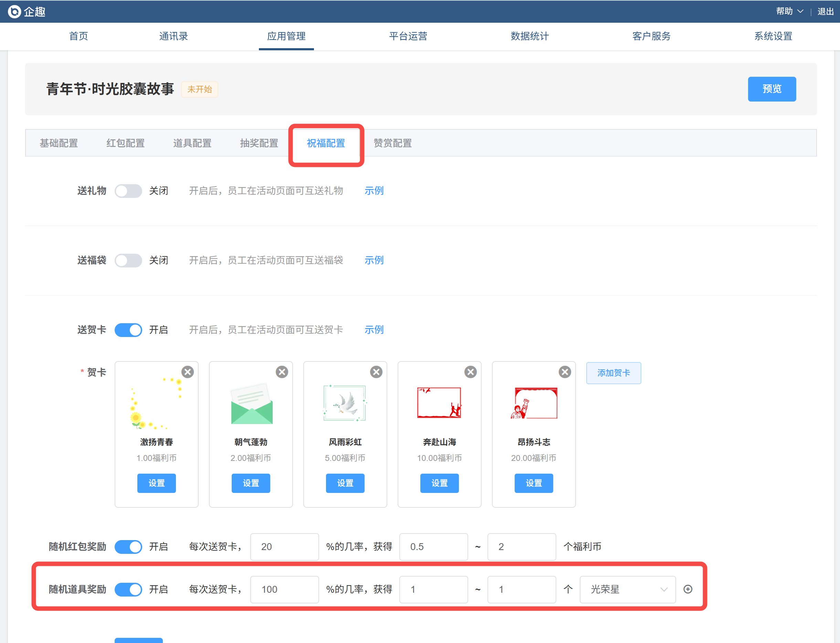Open 示例 link for 送福袋
The width and height of the screenshot is (840, 643).
point(374,260)
